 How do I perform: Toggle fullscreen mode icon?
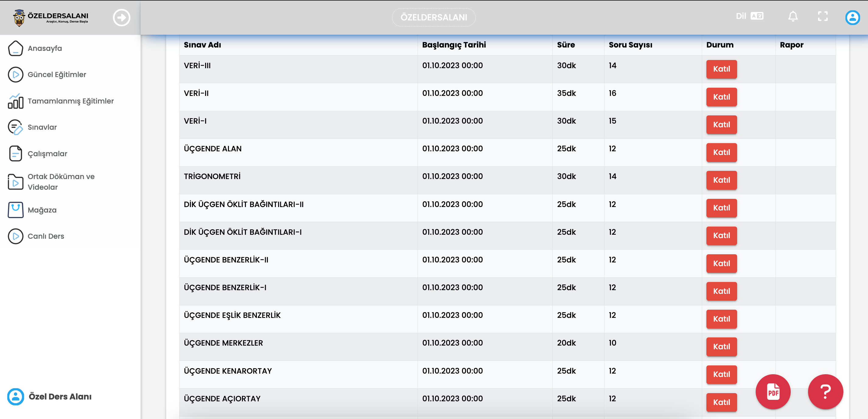[x=823, y=16]
